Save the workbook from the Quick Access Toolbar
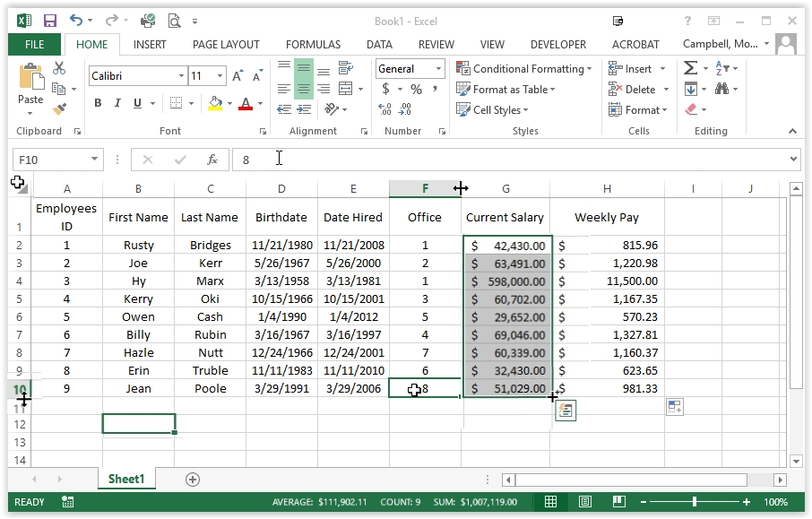Image resolution: width=812 pixels, height=519 pixels. [50, 21]
